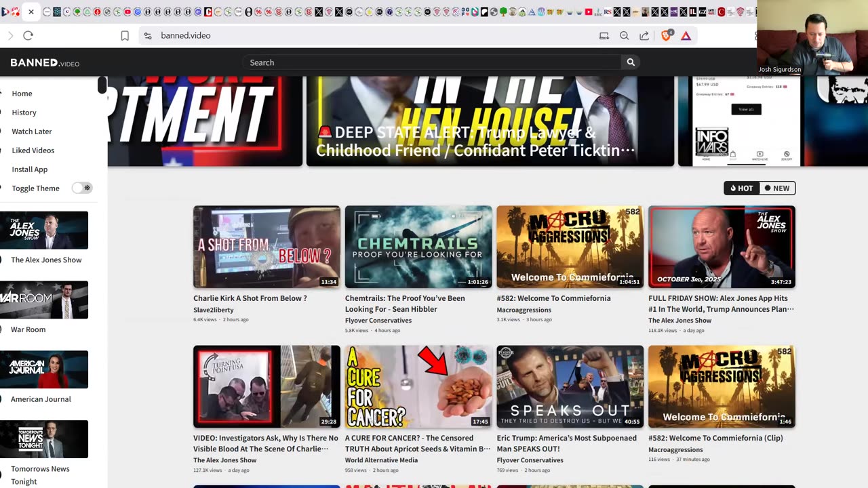Viewport: 868px width, 488px height.
Task: Open 'VIDEO: Investigators Ask' title
Action: tap(266, 443)
